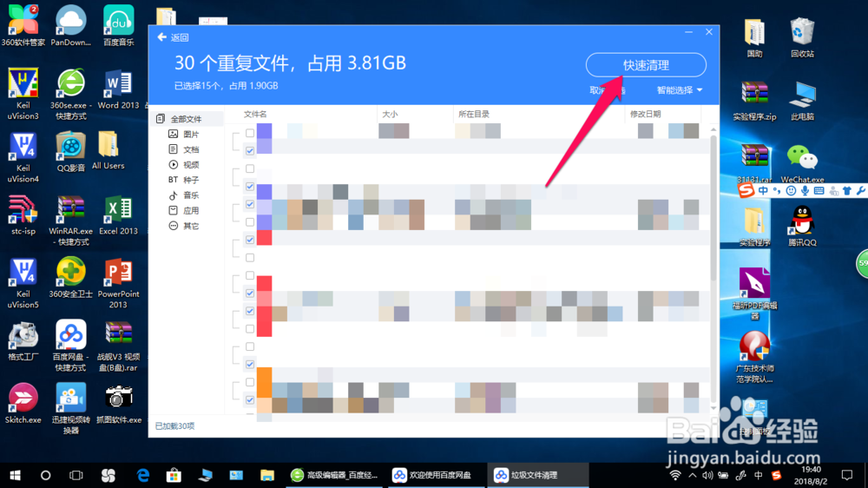Switch to 高级编辑器_百度经验 taskbar window
The image size is (868, 488).
(334, 475)
